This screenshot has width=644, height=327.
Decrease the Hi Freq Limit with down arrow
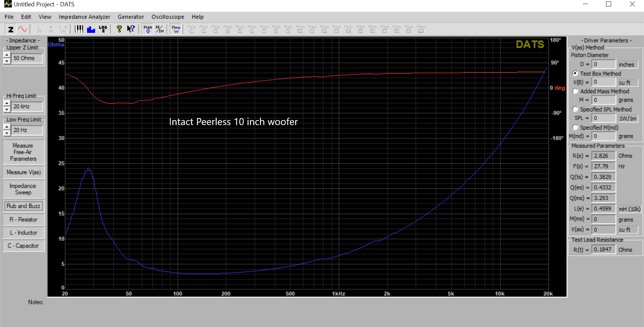7,109
